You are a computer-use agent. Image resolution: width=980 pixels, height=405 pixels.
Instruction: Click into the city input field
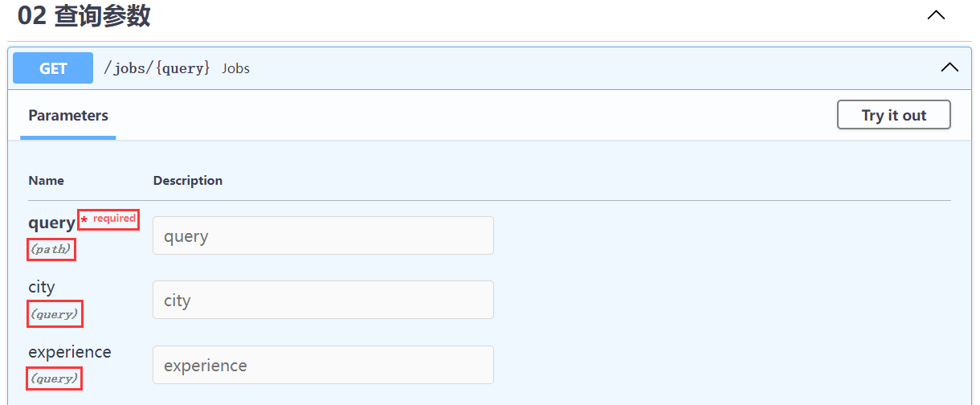click(x=323, y=301)
